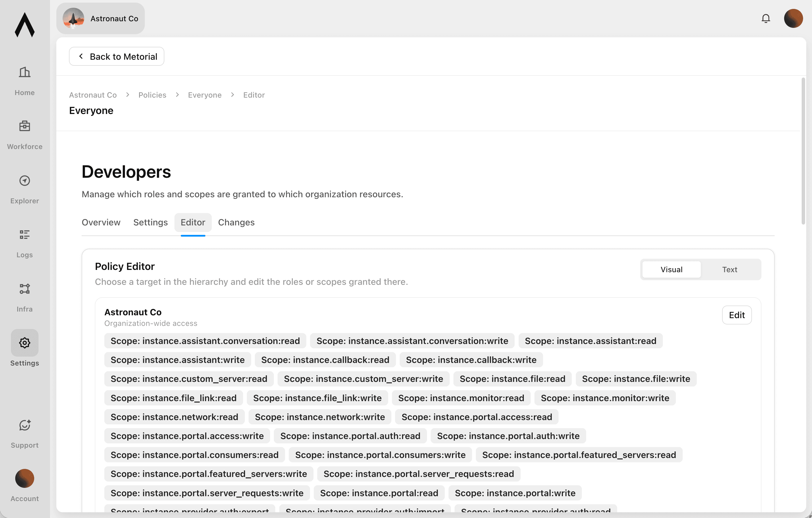Click scope instance.custom_server:write
The height and width of the screenshot is (518, 812).
pos(363,379)
